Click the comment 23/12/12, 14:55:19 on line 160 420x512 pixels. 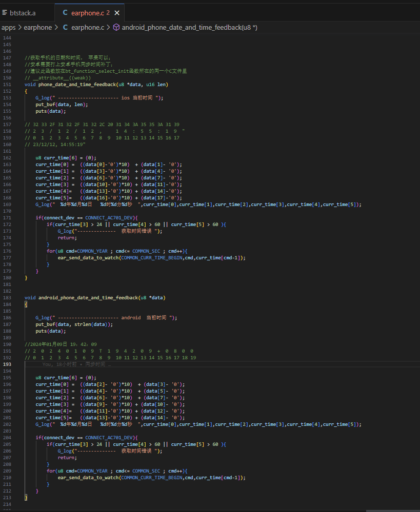pyautogui.click(x=55, y=145)
